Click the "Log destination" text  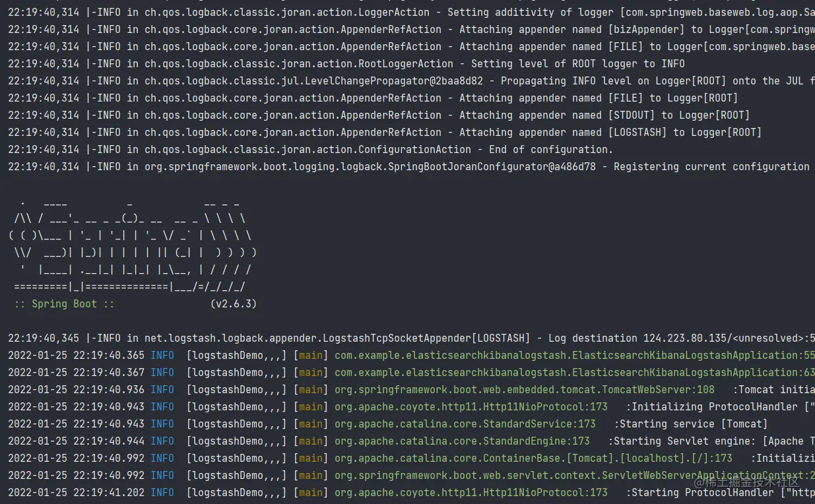tap(593, 338)
